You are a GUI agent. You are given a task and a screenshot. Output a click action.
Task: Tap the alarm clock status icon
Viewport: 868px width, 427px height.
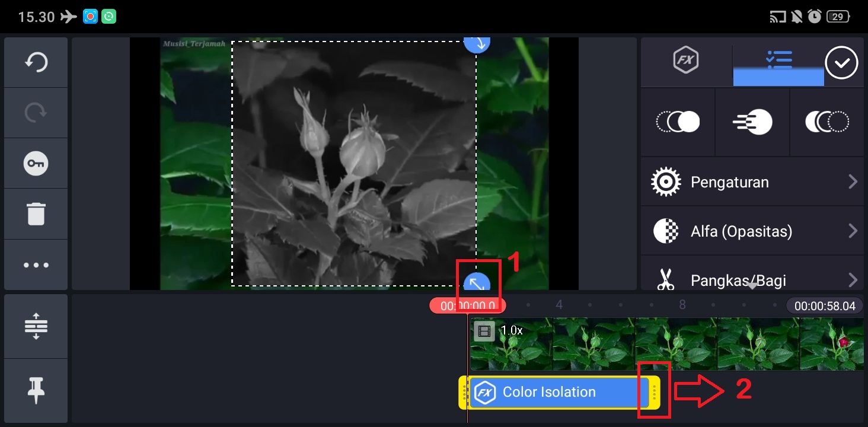(815, 17)
